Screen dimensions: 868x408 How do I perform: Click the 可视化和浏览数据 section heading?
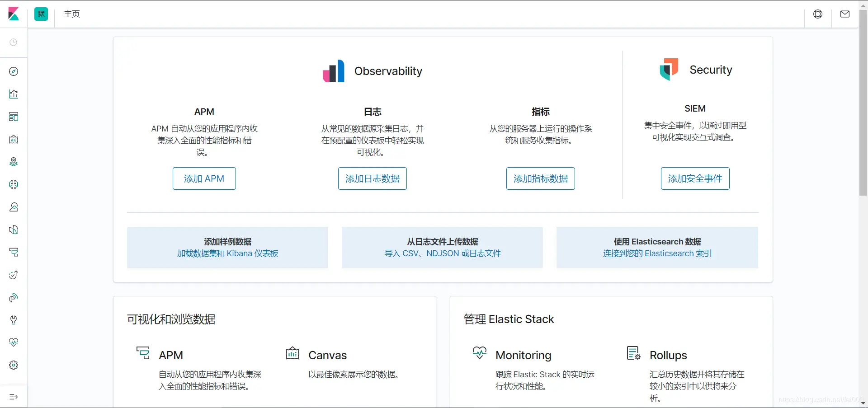click(x=171, y=319)
